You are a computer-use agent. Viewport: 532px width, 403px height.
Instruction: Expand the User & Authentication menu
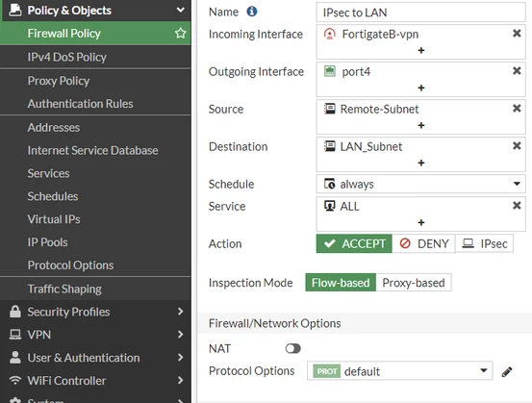[x=181, y=358]
